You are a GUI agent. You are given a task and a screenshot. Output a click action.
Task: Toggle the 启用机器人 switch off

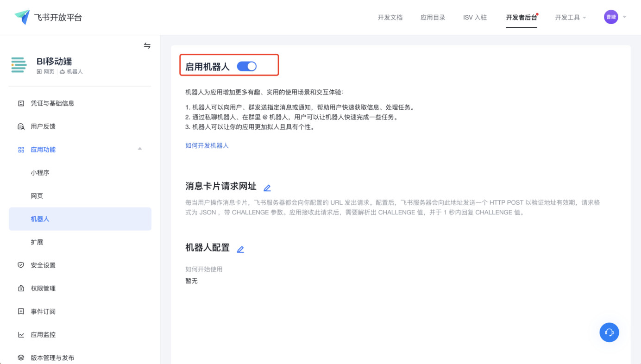coord(247,66)
